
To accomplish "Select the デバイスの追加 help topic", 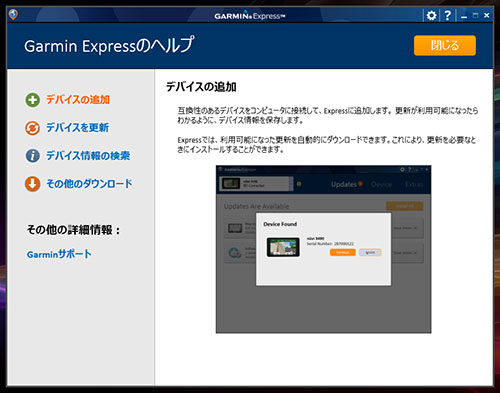I will [x=78, y=99].
